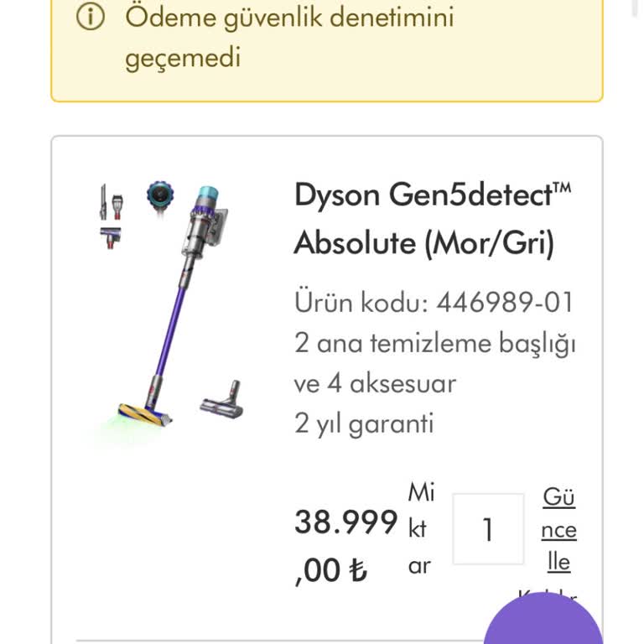Viewport: 644px width, 644px height.
Task: Click the Güncelle update link
Action: click(x=558, y=529)
